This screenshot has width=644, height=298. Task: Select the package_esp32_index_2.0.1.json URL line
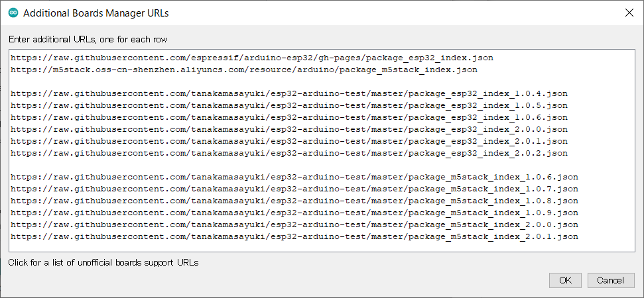point(289,142)
